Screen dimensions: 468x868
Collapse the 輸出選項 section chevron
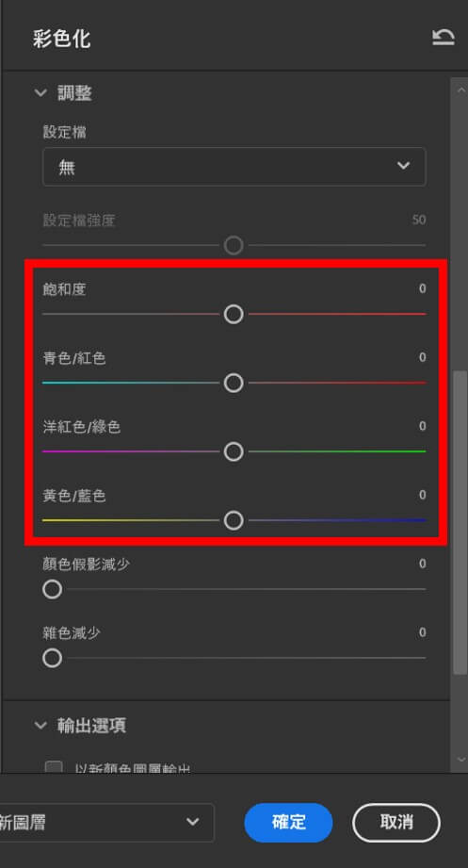[40, 725]
